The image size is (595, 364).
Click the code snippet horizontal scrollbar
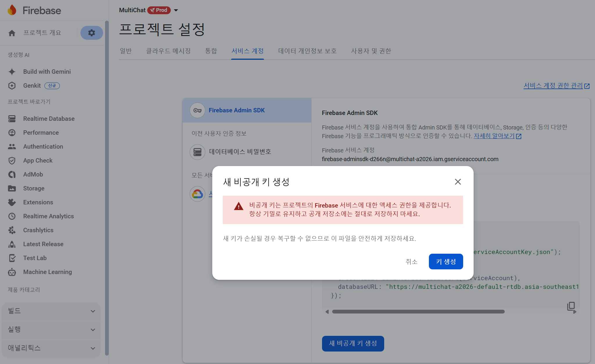(x=418, y=312)
